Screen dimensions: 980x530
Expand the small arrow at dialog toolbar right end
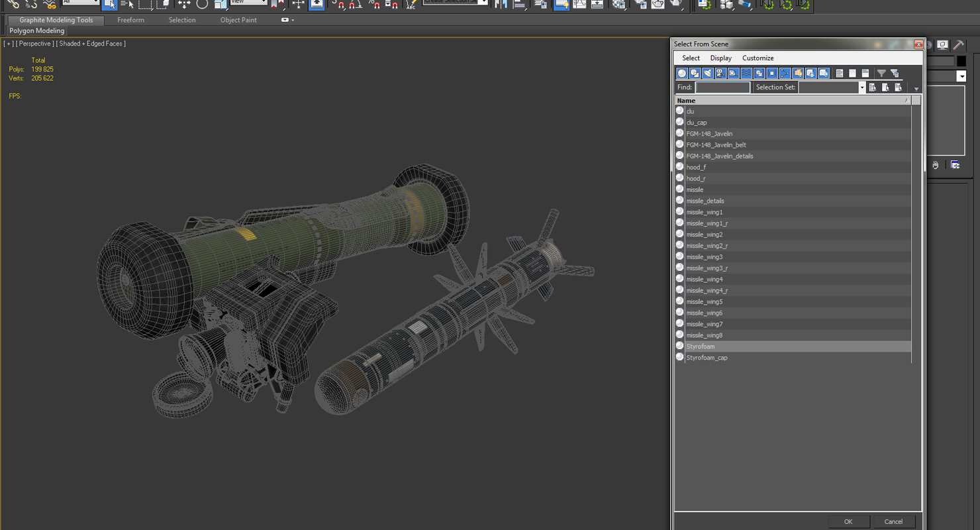(916, 89)
